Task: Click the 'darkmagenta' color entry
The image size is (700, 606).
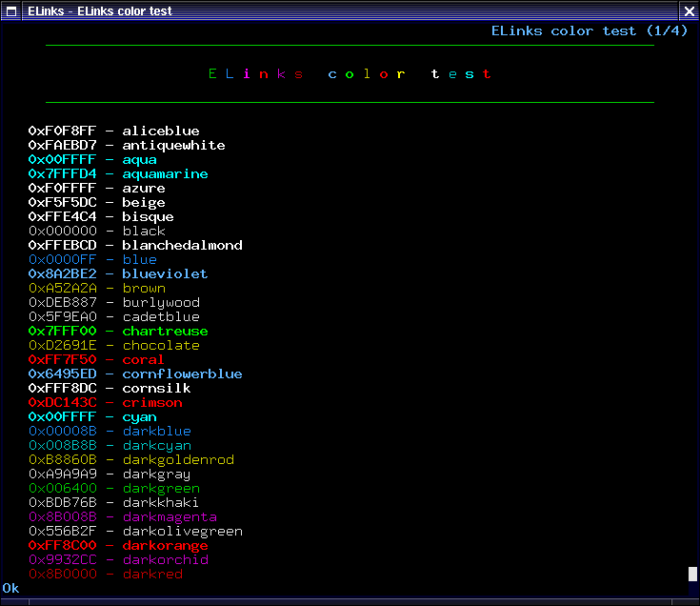Action: point(123,516)
